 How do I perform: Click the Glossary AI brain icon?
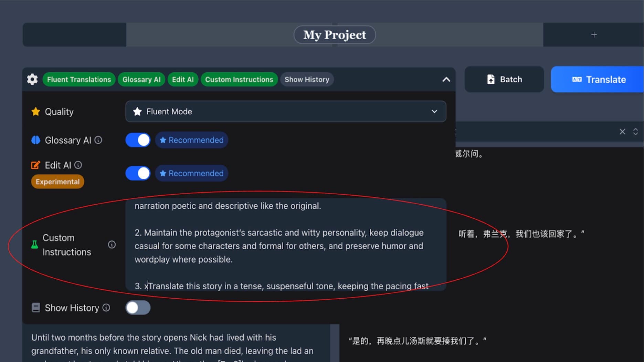pyautogui.click(x=35, y=140)
